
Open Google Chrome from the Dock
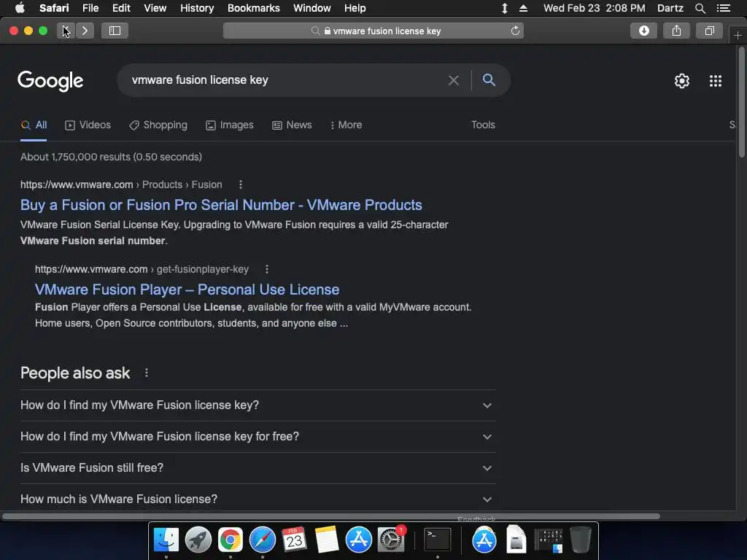pyautogui.click(x=230, y=540)
